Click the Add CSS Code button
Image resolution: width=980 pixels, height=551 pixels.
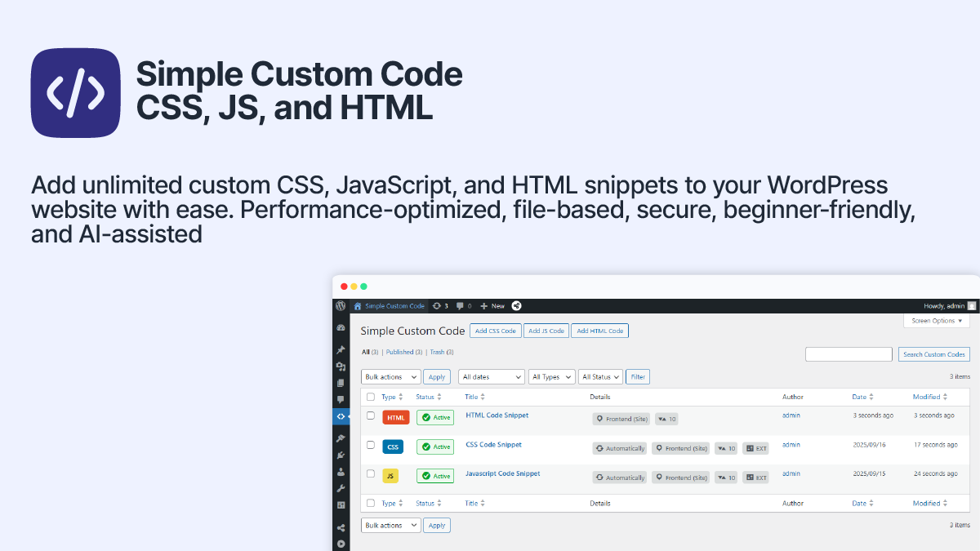pos(496,331)
